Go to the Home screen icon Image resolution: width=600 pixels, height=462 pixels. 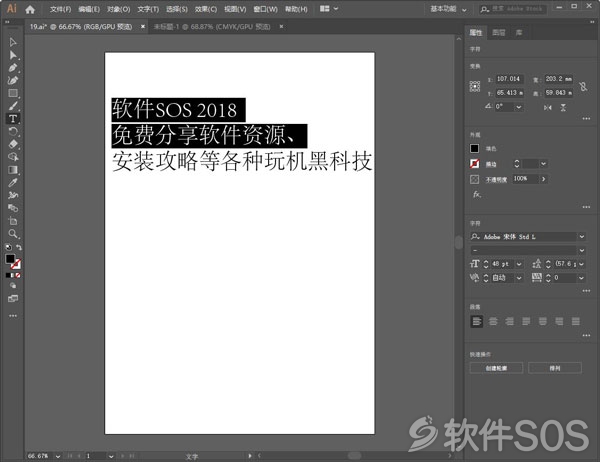point(30,9)
